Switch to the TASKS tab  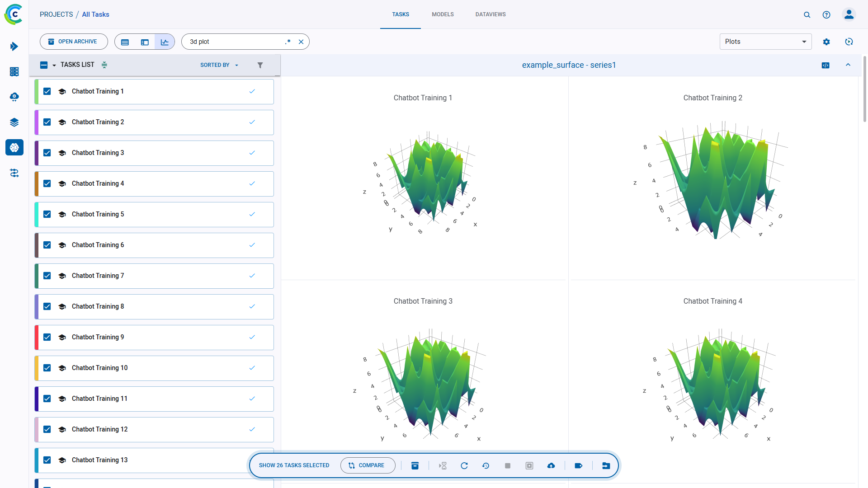401,14
